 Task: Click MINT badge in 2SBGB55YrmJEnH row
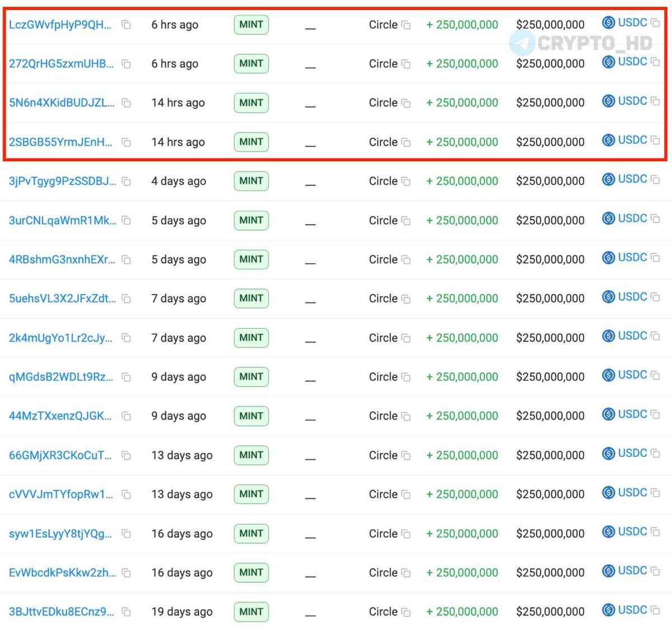251,142
